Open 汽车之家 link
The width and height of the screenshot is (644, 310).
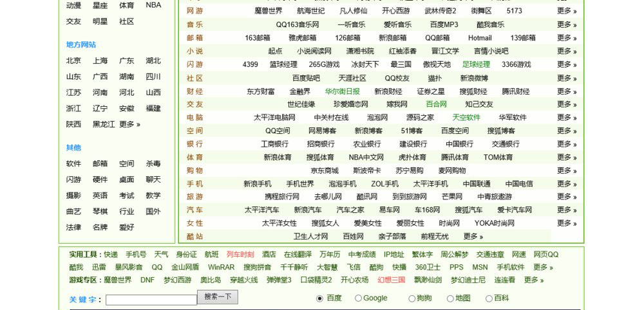click(350, 210)
